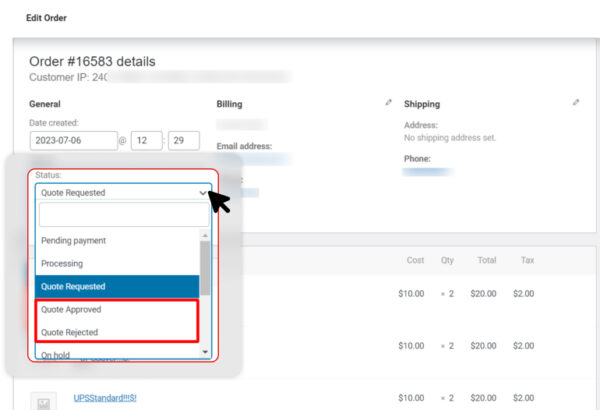Click the Shipping section heading
This screenshot has height=410, width=600.
pos(422,104)
